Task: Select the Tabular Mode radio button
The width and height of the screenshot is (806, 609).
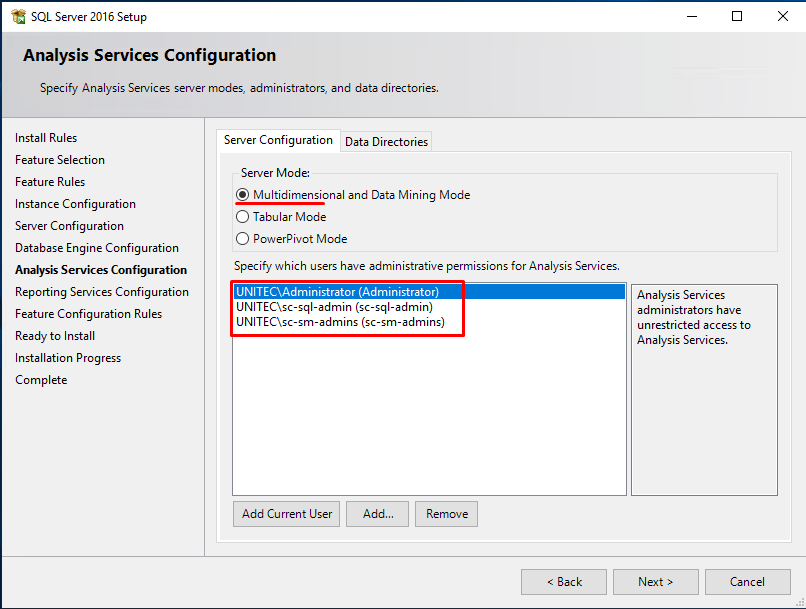Action: click(242, 217)
